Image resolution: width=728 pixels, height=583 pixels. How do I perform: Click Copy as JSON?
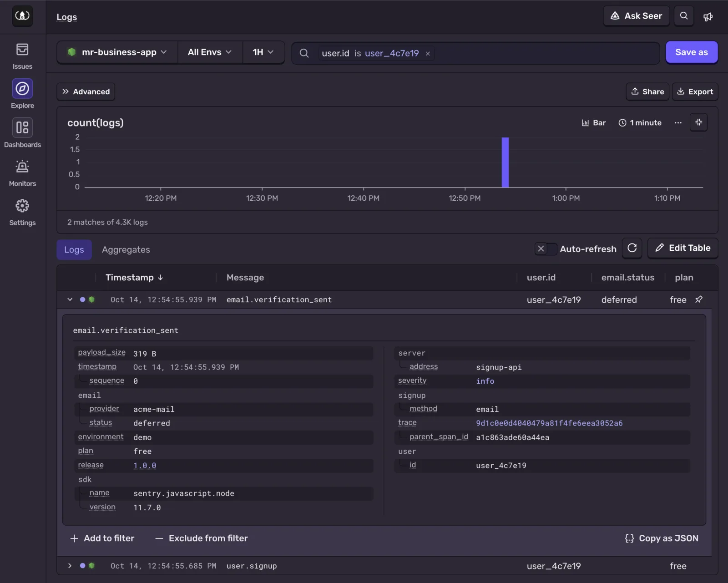point(662,538)
